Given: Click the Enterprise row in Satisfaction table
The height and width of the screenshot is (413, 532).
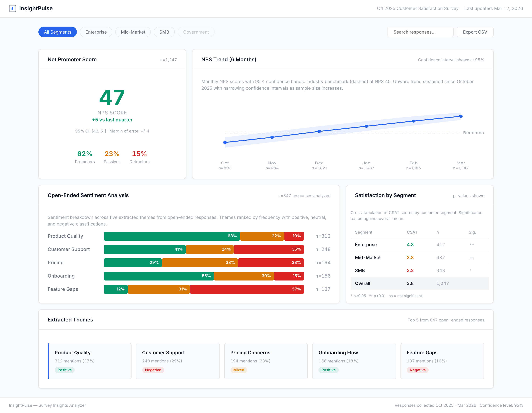Looking at the screenshot, I should 419,245.
